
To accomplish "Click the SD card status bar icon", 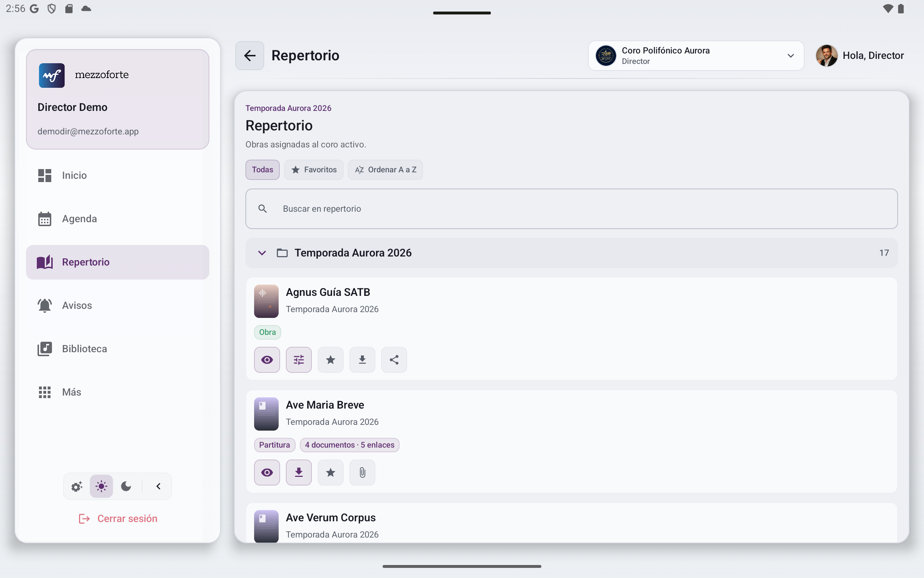I will [69, 9].
